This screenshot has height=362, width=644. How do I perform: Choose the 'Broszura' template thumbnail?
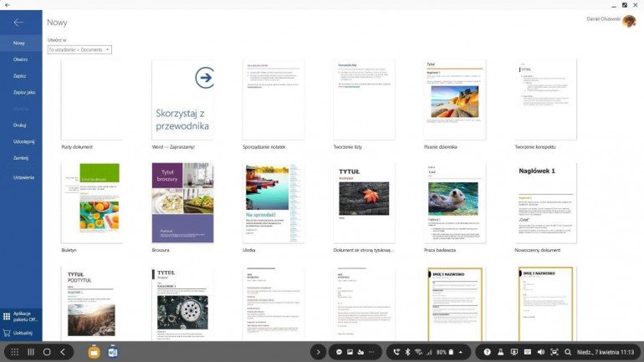click(x=182, y=203)
